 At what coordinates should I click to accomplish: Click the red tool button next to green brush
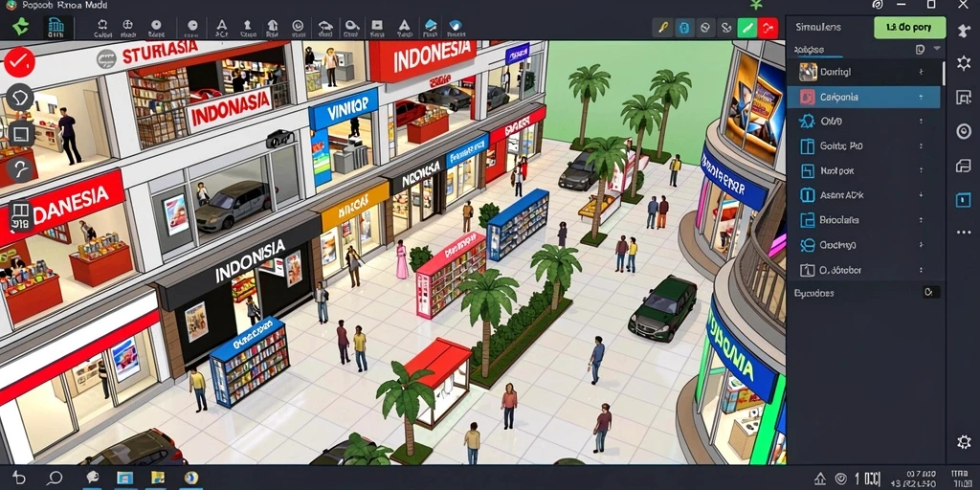[768, 28]
